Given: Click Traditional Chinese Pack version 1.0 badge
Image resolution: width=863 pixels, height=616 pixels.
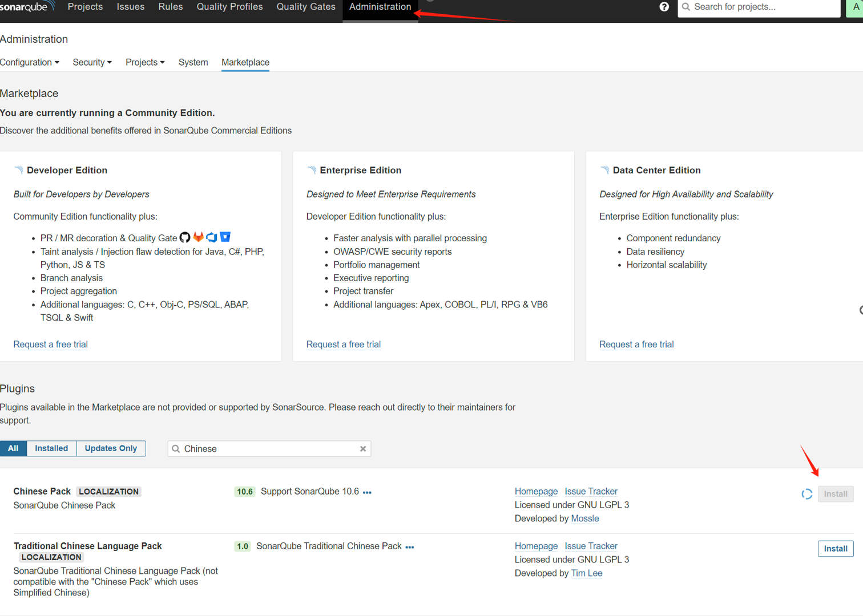Looking at the screenshot, I should click(243, 546).
